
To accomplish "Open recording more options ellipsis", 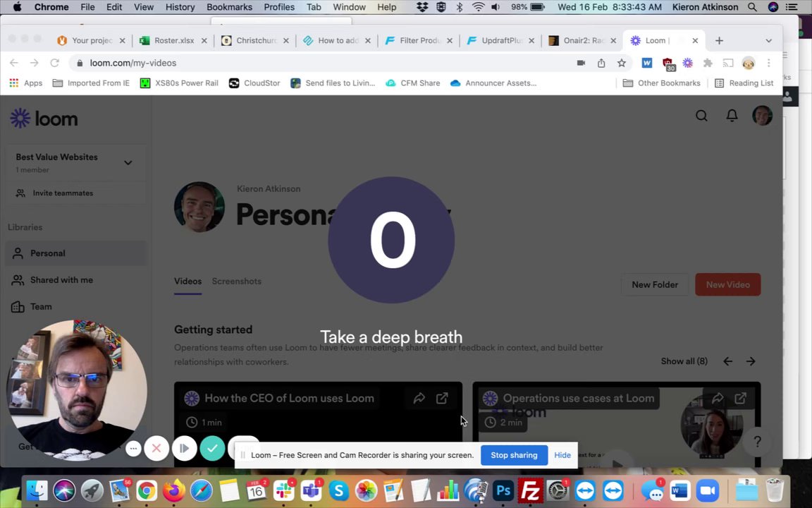I will 133,449.
